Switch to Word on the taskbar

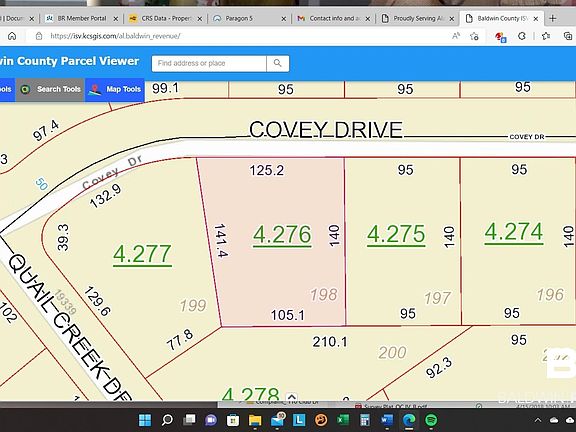click(x=387, y=420)
